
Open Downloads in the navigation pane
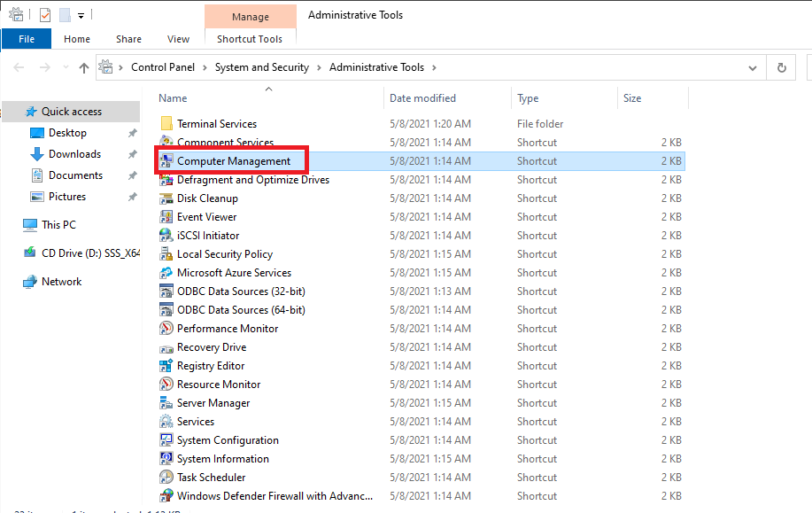pos(74,154)
